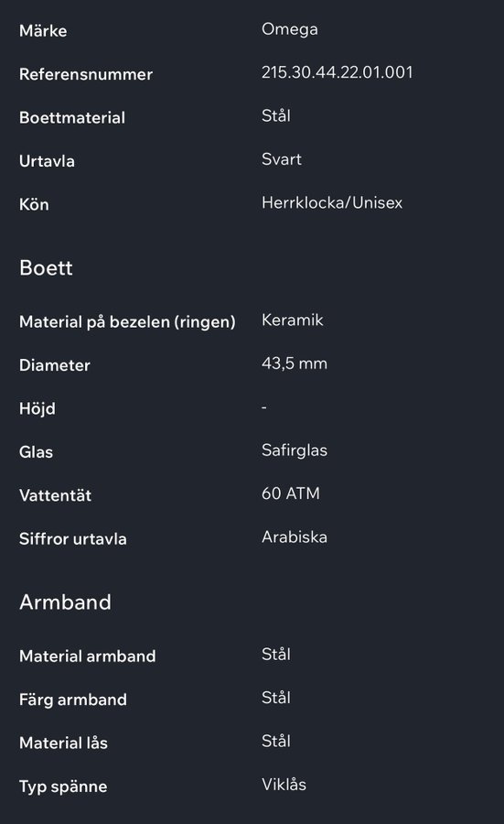
Task: Click reference number 215.30.44.22.01.001
Action: (337, 72)
